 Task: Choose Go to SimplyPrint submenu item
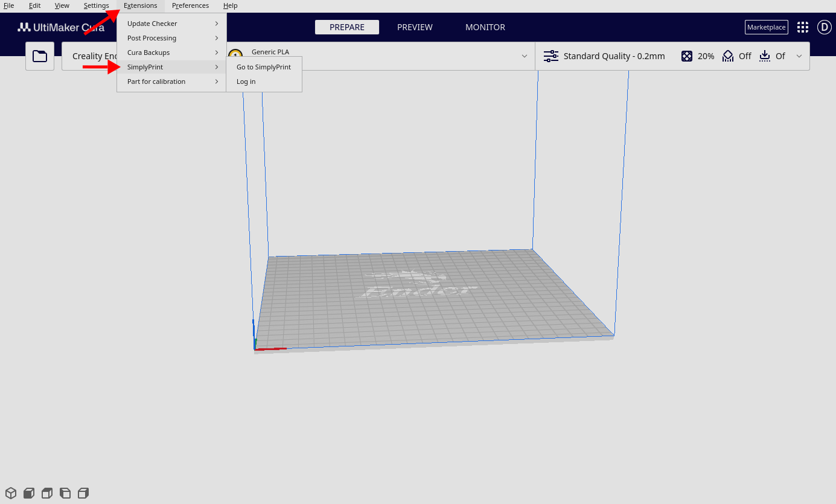[x=264, y=67]
